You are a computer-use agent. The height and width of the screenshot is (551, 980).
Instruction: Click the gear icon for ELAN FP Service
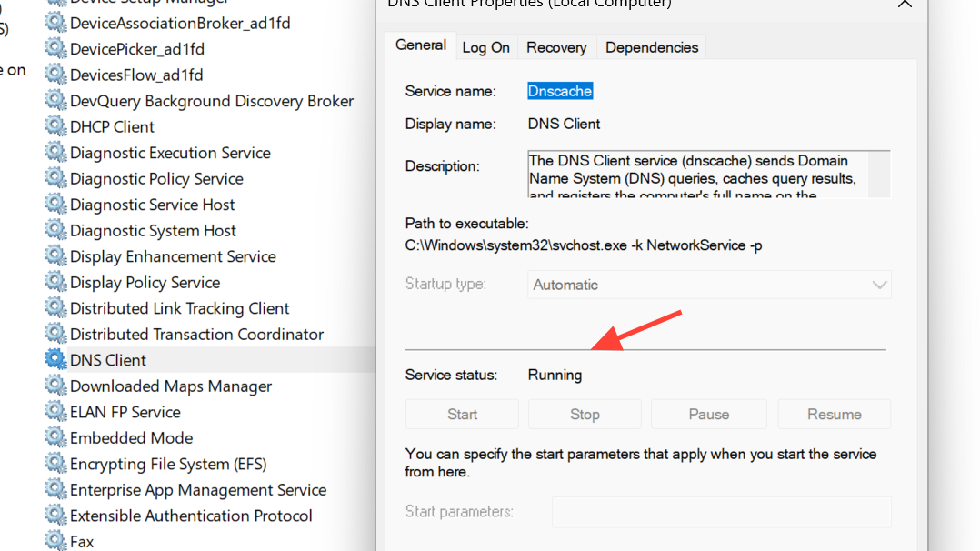[56, 412]
